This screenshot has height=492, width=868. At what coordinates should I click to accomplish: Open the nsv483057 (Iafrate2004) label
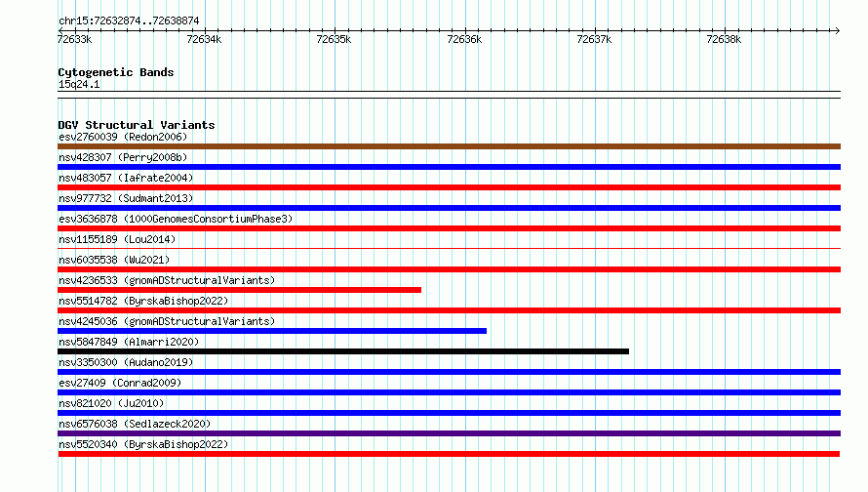coord(126,178)
